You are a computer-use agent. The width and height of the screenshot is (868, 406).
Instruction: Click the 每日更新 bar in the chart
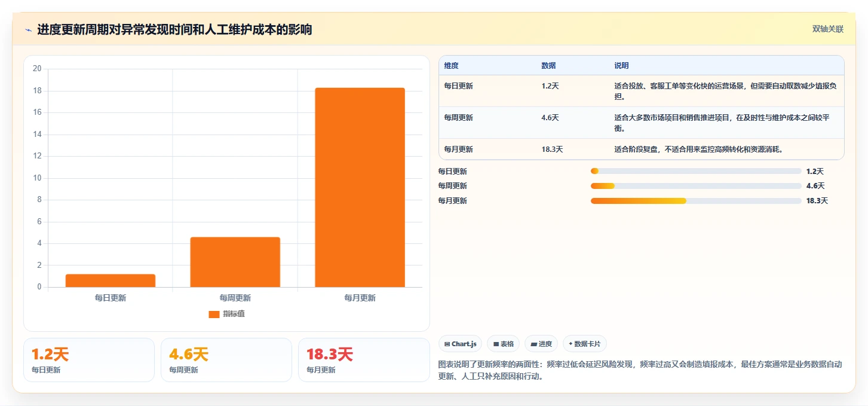pos(111,280)
